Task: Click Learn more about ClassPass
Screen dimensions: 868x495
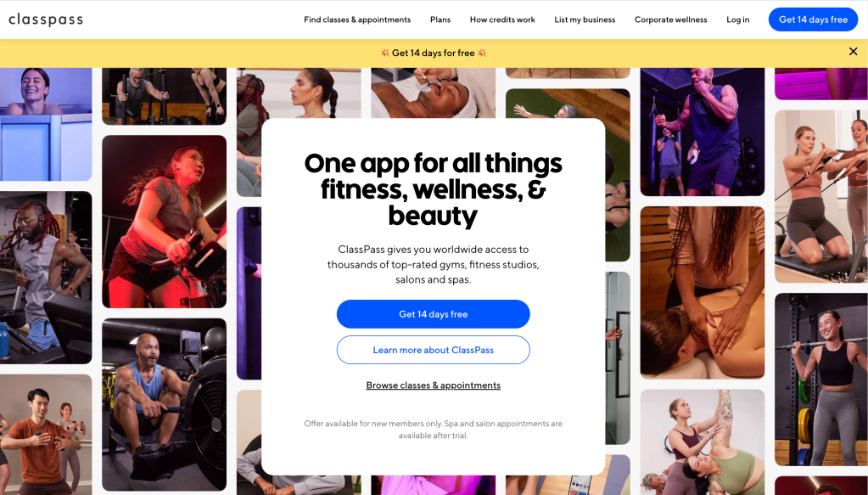Action: click(x=433, y=350)
